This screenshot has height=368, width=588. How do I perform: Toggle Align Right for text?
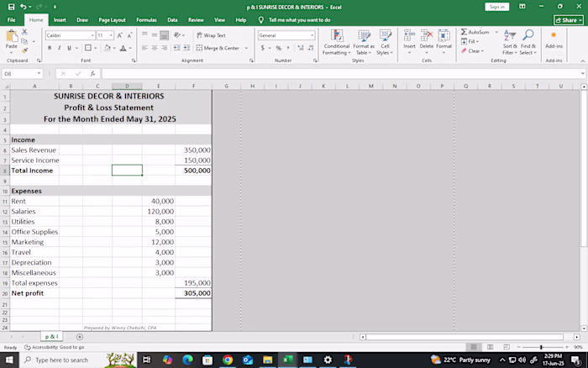[164, 48]
